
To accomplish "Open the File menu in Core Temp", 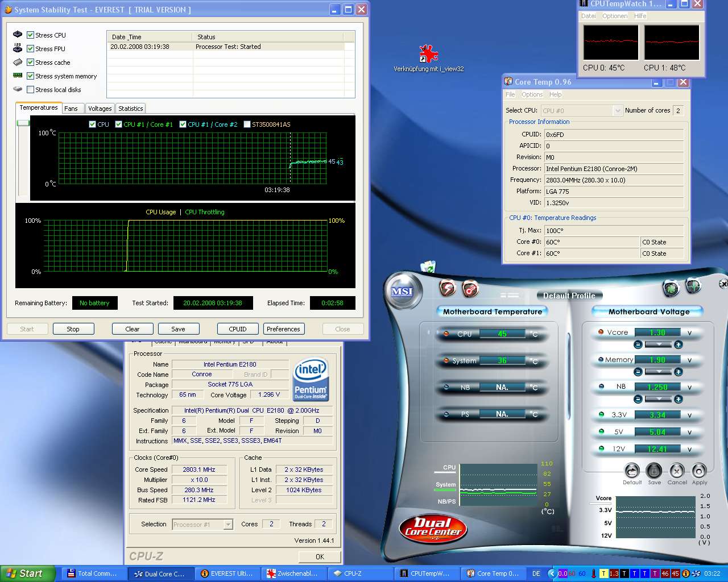I will [511, 94].
